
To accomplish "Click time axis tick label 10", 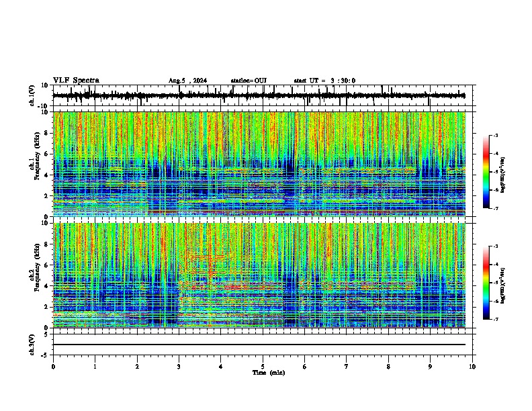I will (472, 367).
